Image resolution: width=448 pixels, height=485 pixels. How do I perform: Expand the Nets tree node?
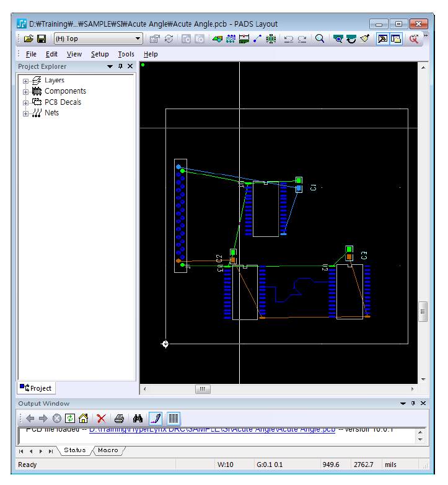[x=26, y=113]
